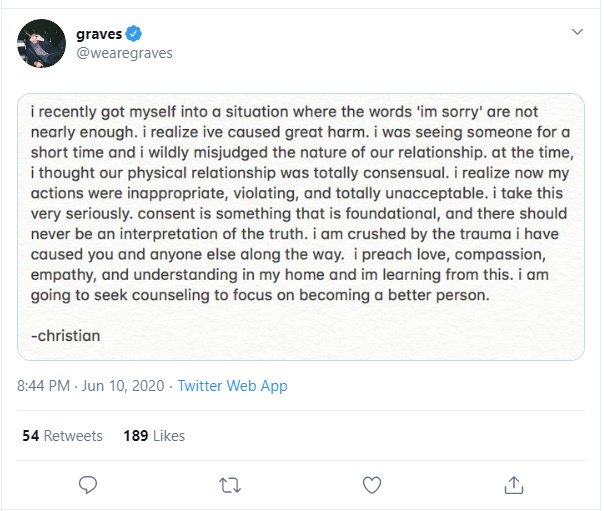View the 189 Likes list
The image size is (604, 511).
153,436
